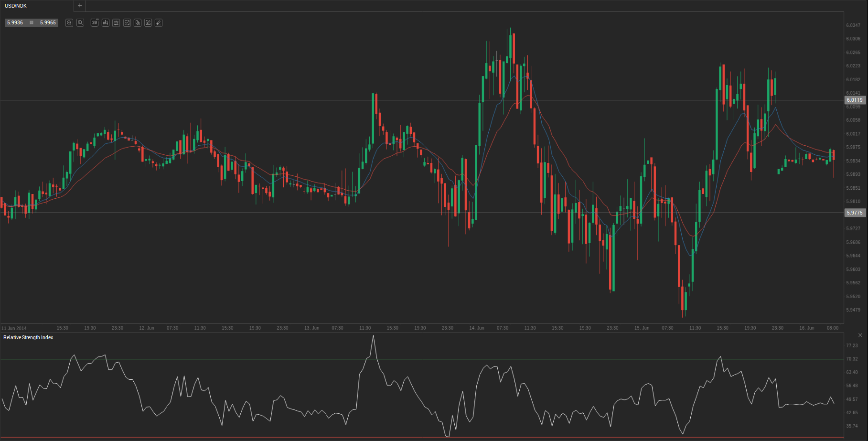The height and width of the screenshot is (441, 868).
Task: Click the 5.9936 bid price
Action: coord(15,23)
